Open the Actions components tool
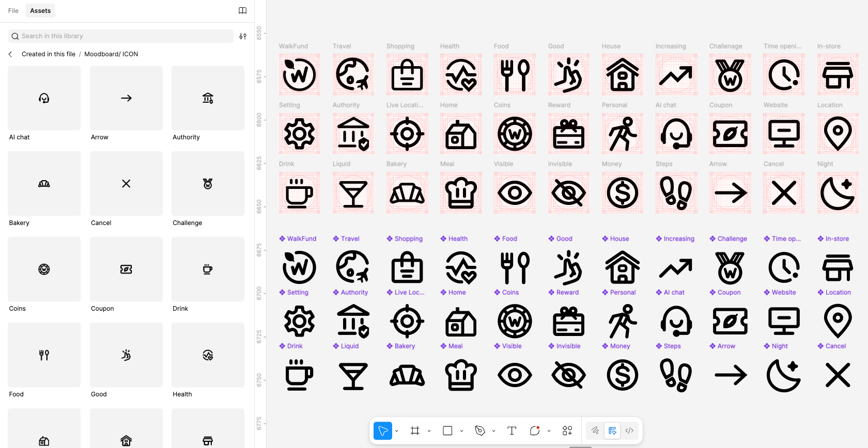868x448 pixels. coord(567,430)
